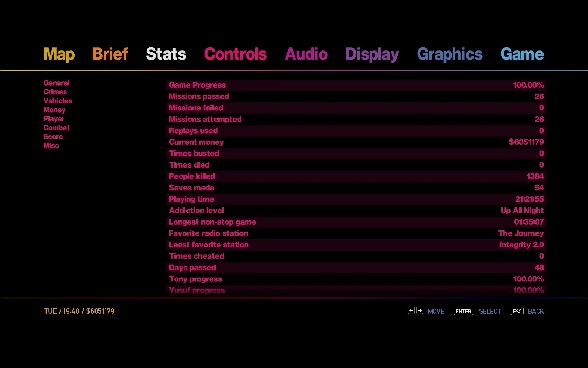Click the Days passed row label

(x=192, y=268)
